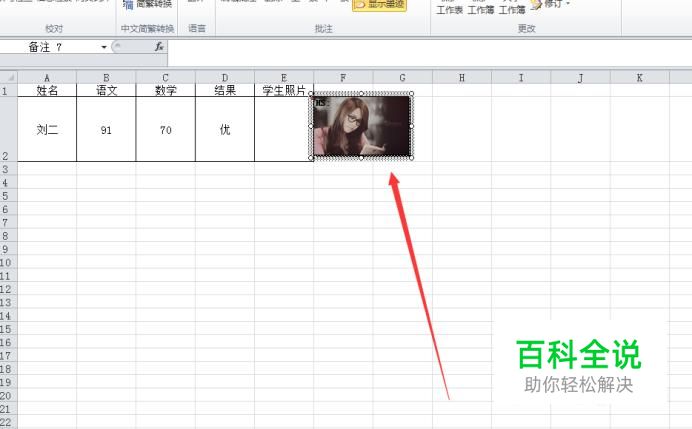
Task: Select row 19 header
Action: 8,382
